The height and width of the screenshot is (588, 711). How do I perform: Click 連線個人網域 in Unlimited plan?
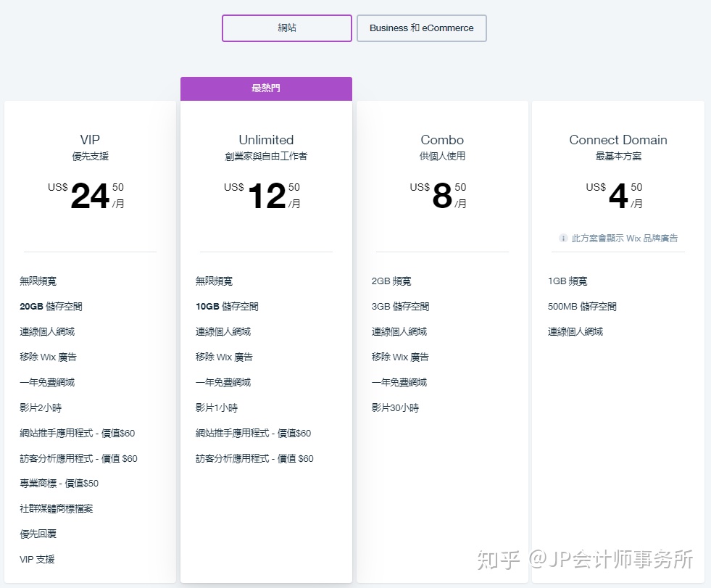pos(223,332)
